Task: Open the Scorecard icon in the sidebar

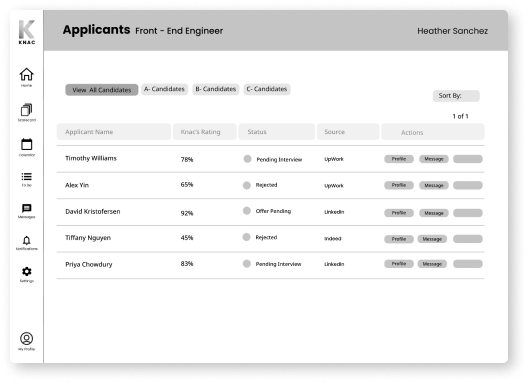Action: pos(26,110)
